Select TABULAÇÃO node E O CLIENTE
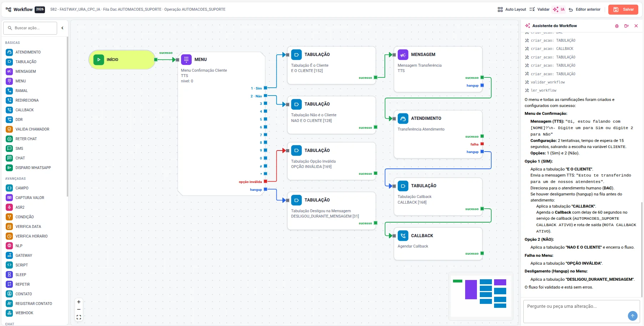Image resolution: width=644 pixels, height=326 pixels. [x=331, y=65]
